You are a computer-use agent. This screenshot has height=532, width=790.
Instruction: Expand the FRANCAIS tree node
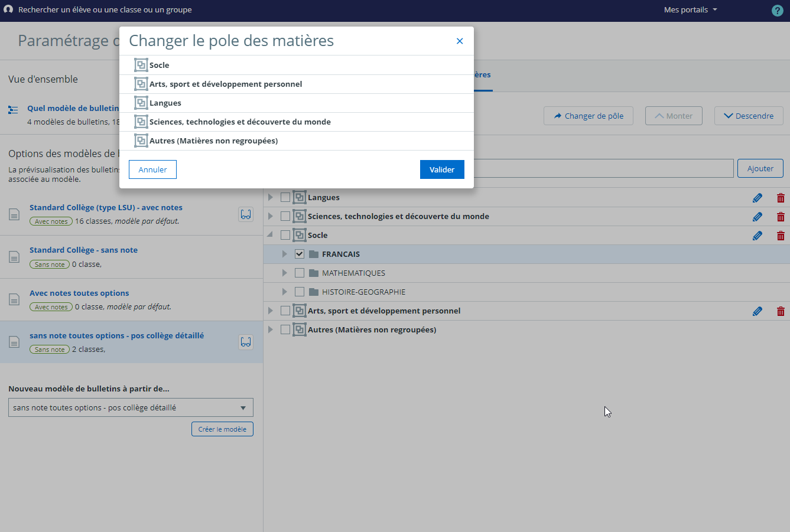(x=285, y=254)
